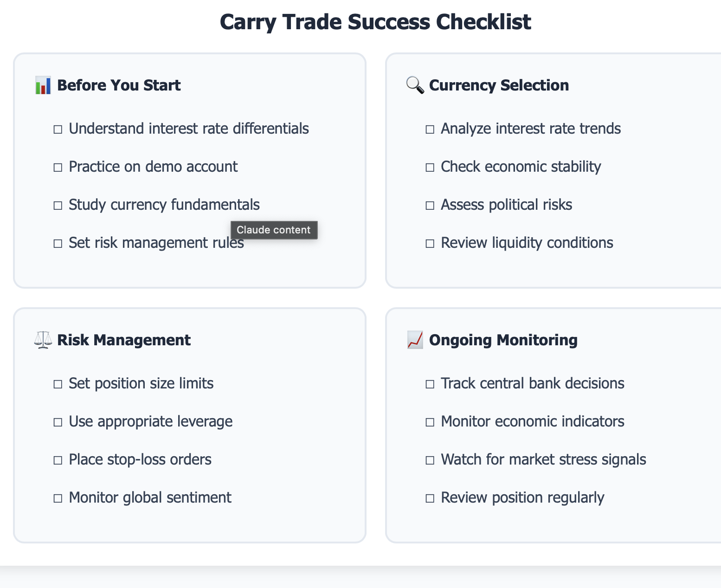Check the Understand interest rate differentials box

click(58, 129)
